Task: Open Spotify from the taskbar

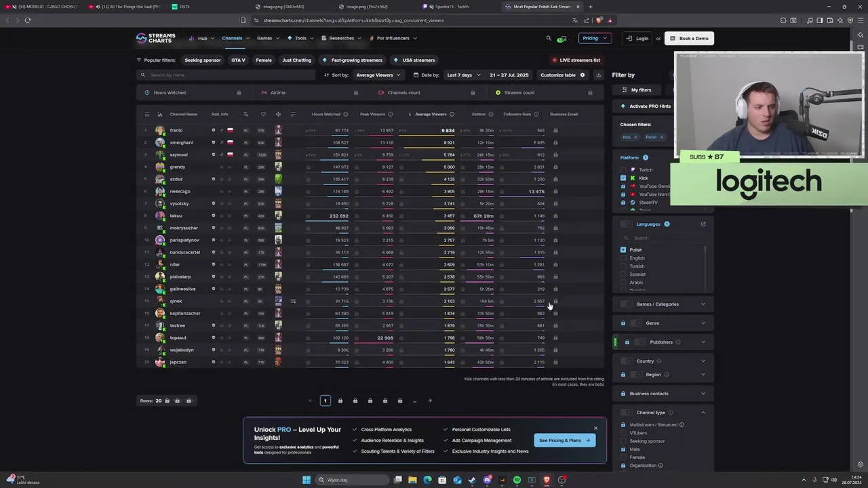Action: tap(517, 480)
